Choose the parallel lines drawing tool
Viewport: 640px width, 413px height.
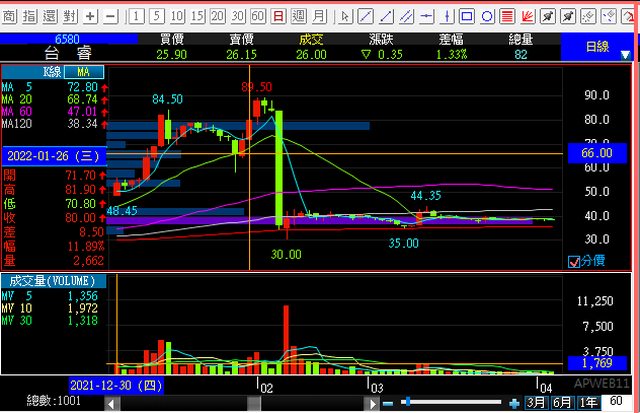pos(406,17)
